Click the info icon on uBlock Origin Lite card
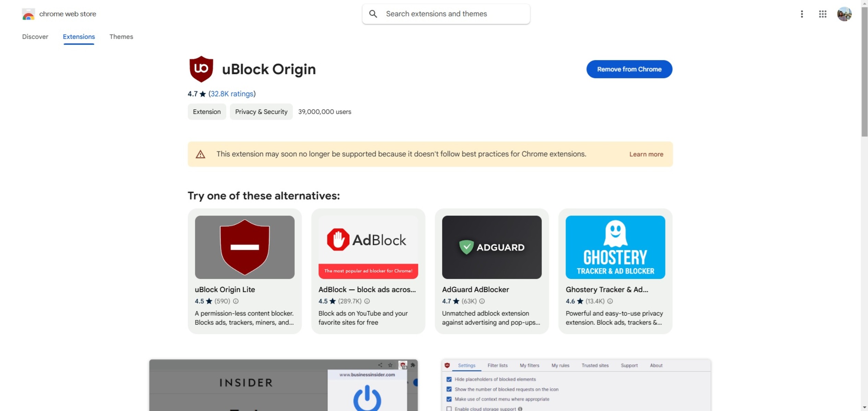Image resolution: width=868 pixels, height=411 pixels. tap(236, 301)
